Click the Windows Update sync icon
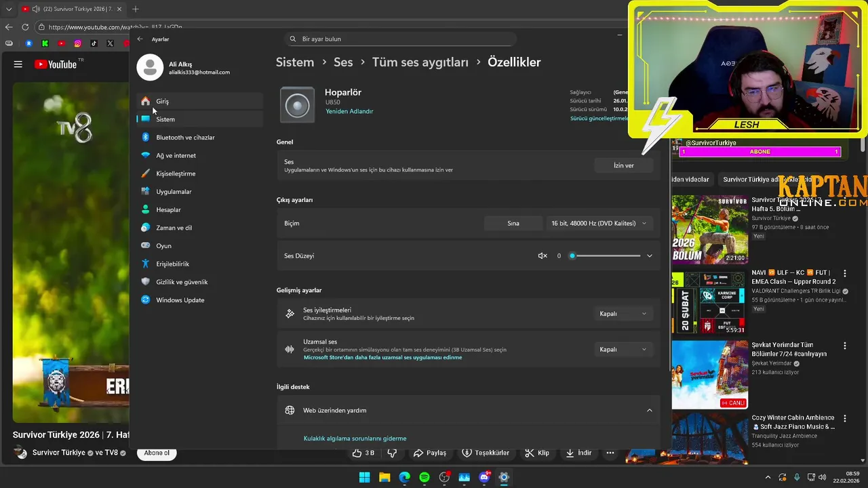This screenshot has height=488, width=868. click(145, 300)
